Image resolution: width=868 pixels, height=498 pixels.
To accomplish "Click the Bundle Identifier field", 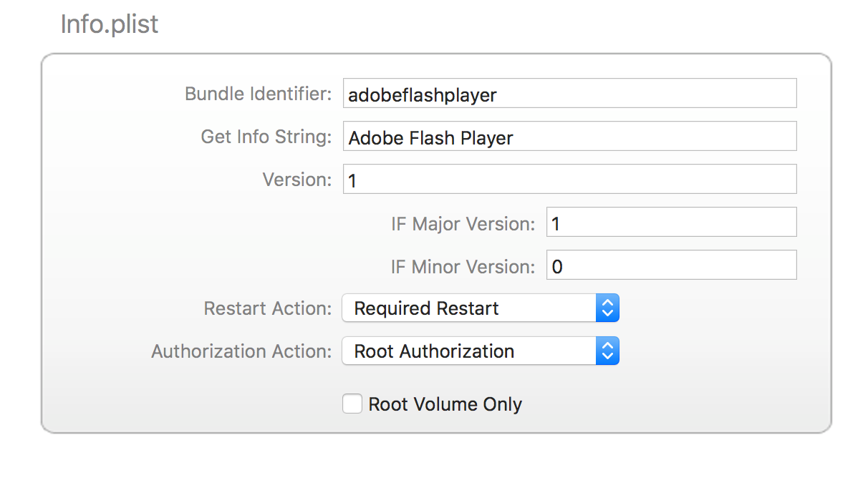I will coord(569,94).
